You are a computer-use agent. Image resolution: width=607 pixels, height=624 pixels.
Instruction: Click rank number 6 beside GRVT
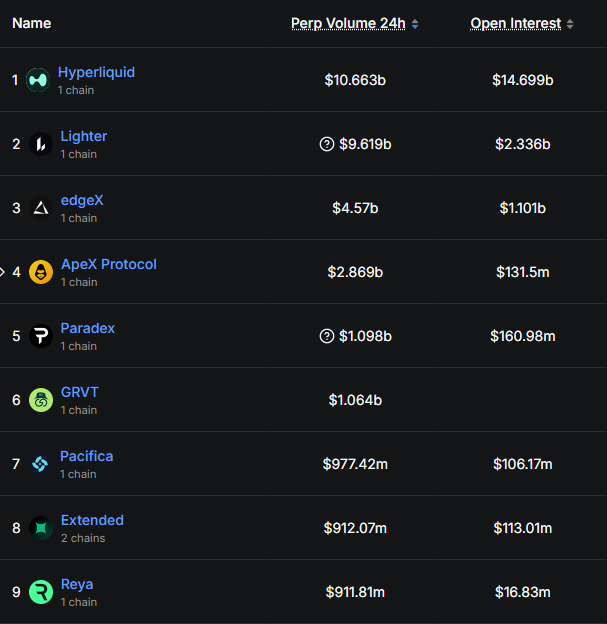(x=16, y=400)
